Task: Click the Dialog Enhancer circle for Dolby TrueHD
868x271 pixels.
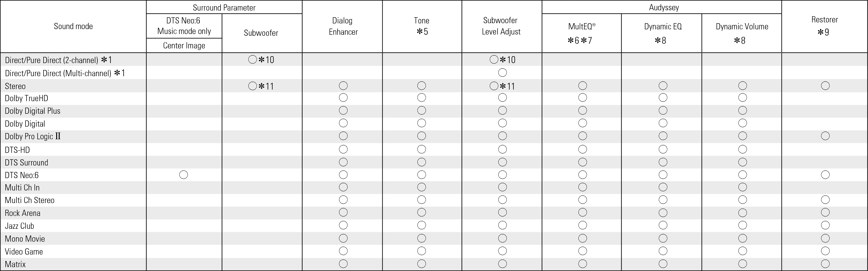Action: point(343,98)
